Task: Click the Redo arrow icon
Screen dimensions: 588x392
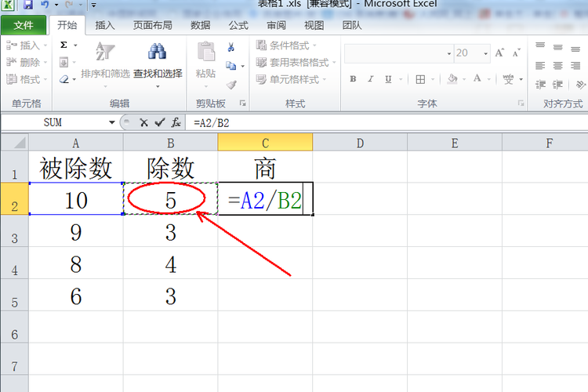Action: 69,5
